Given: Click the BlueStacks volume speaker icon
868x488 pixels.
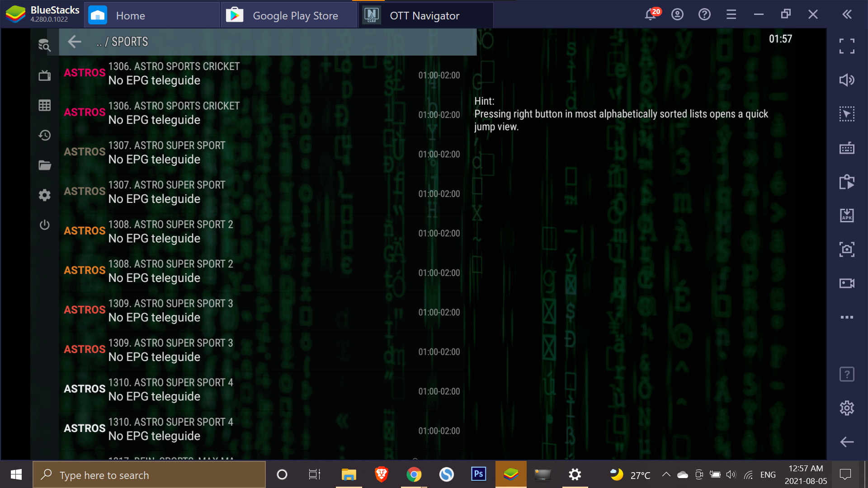Looking at the screenshot, I should point(847,80).
